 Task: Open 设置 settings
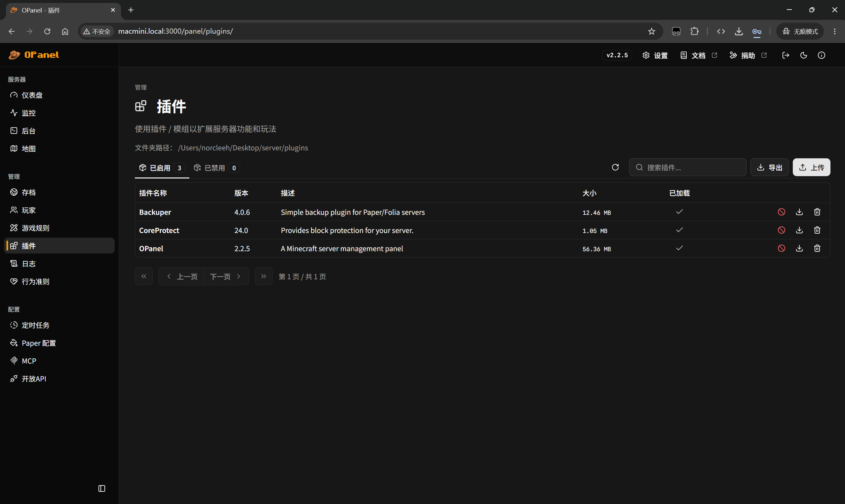pyautogui.click(x=655, y=55)
